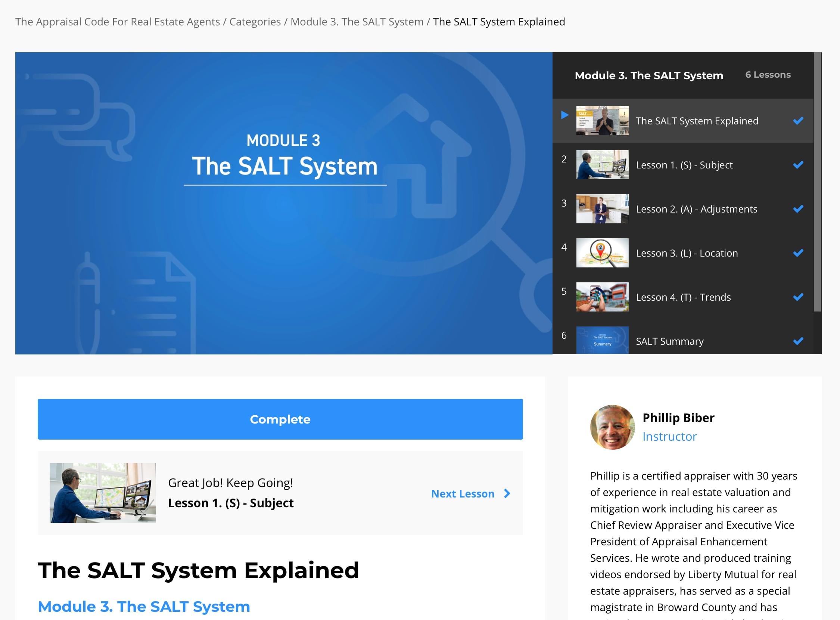Click the Module 3 blue heading link
The width and height of the screenshot is (840, 620).
[x=144, y=607]
